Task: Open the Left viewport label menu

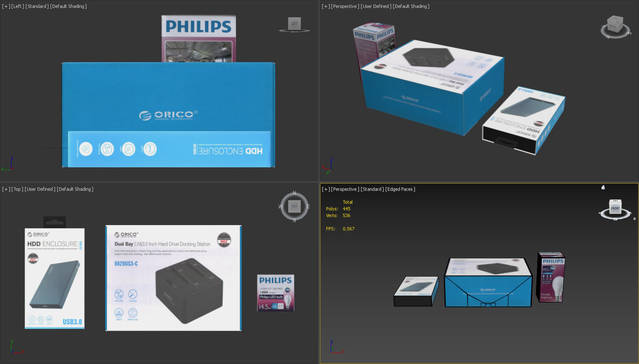Action: point(17,6)
